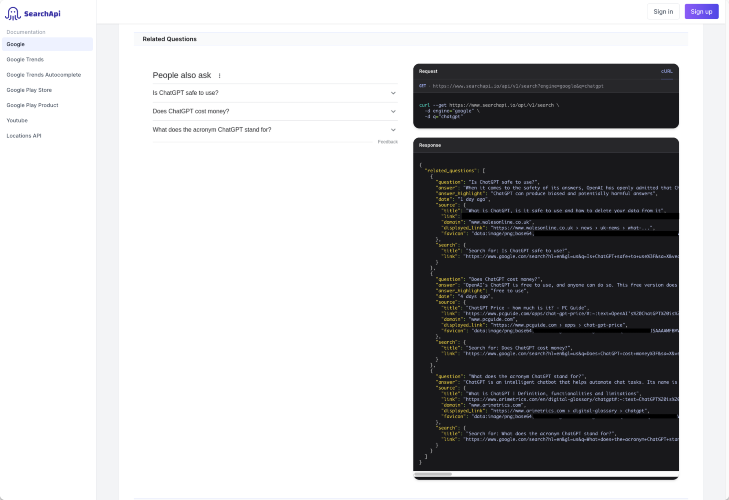Select the Google item in the sidebar

pos(47,44)
